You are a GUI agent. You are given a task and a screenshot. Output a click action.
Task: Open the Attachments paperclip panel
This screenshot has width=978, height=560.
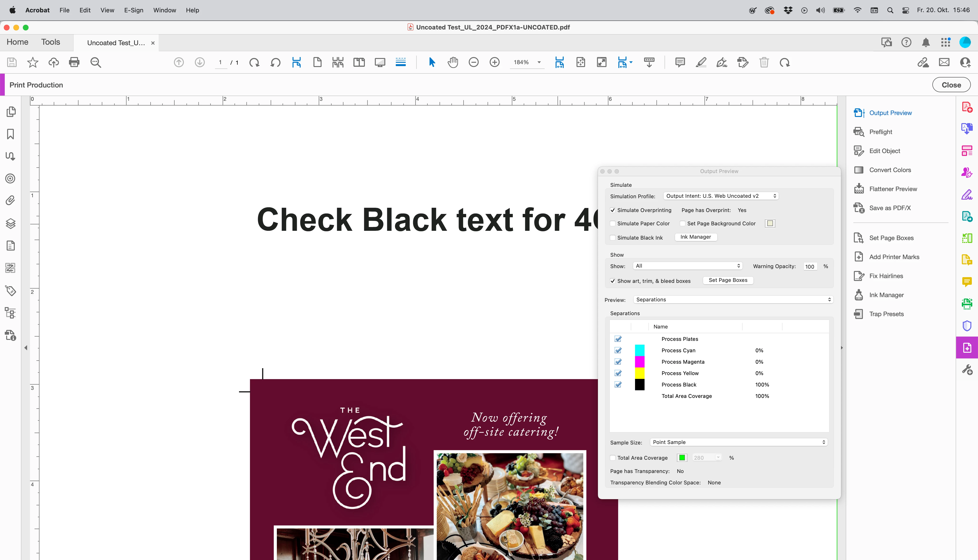[10, 200]
